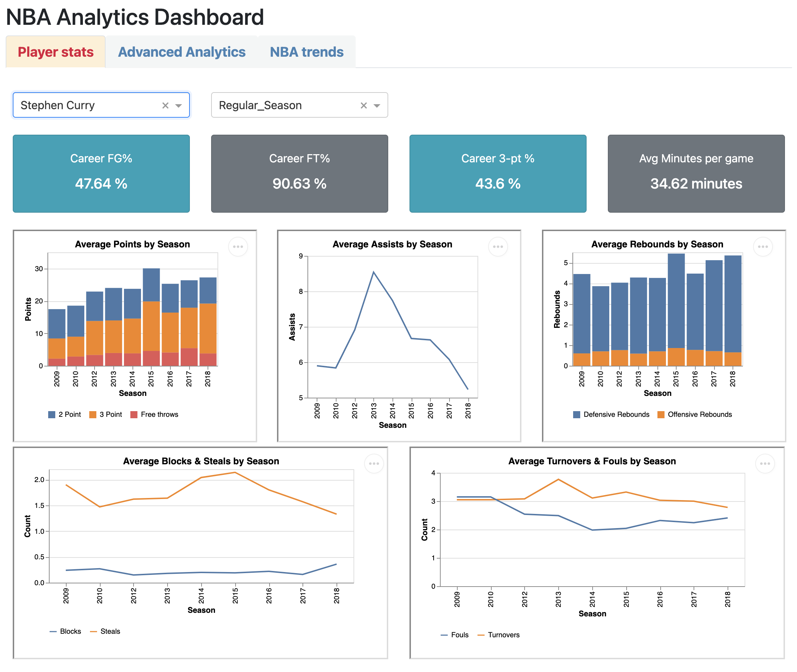The height and width of the screenshot is (672, 797).
Task: Click the Avg Minutes per game card
Action: (696, 174)
